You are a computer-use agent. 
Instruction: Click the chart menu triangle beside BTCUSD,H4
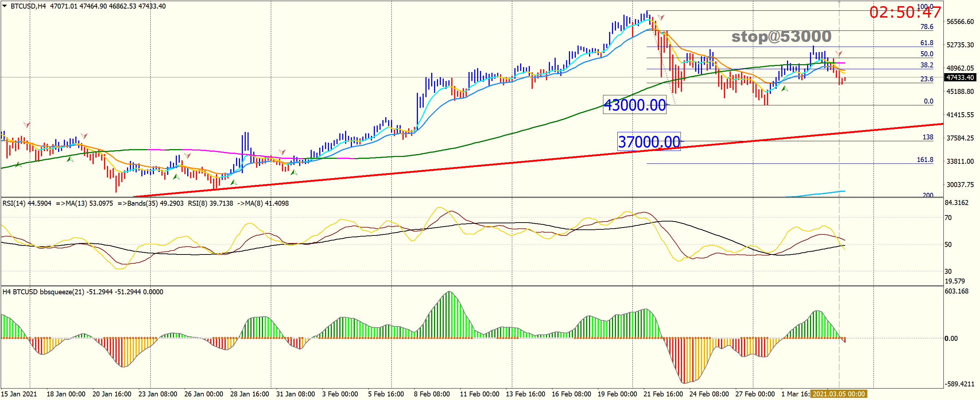5,6
